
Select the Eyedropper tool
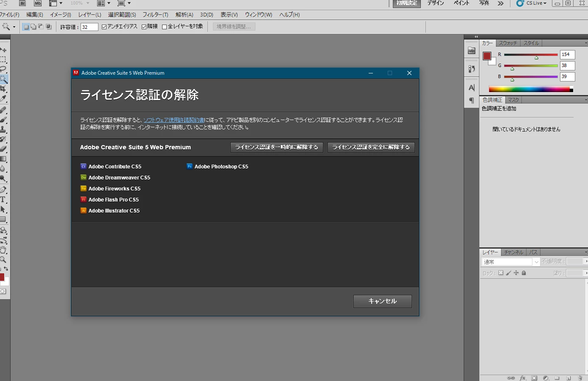3,98
